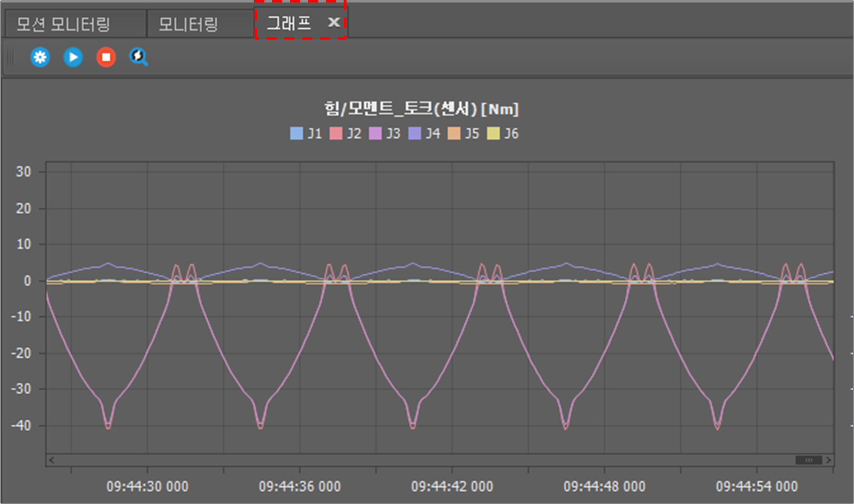Image resolution: width=854 pixels, height=504 pixels.
Task: Open graph settings gear icon
Action: [x=40, y=57]
